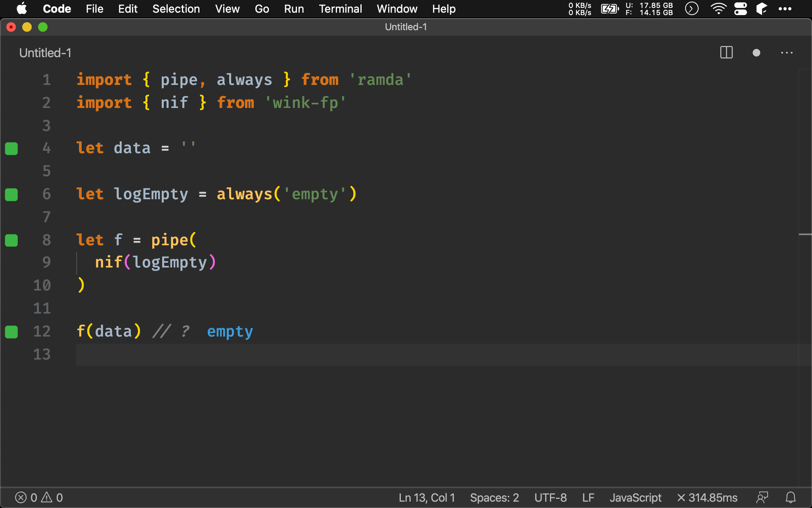Open notifications bell in status bar
The height and width of the screenshot is (508, 812).
point(791,498)
